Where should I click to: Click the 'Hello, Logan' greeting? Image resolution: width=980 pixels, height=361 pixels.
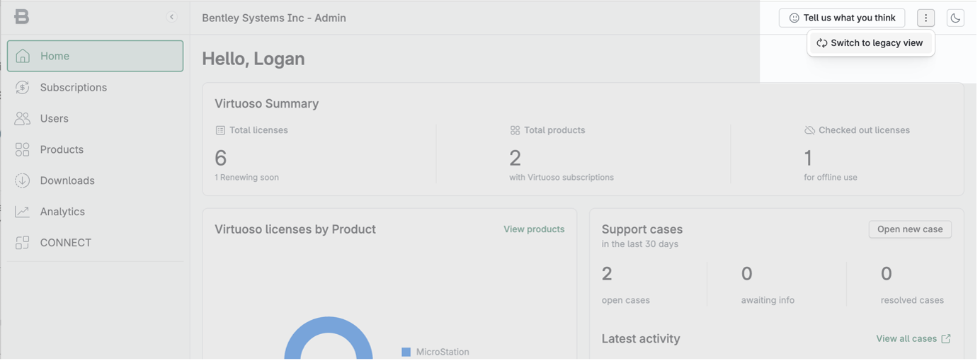(x=254, y=59)
